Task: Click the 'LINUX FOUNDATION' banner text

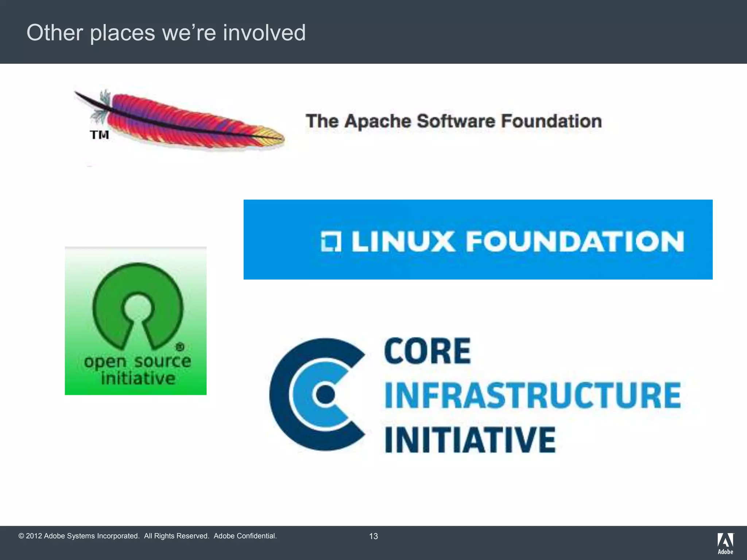Action: (x=517, y=241)
